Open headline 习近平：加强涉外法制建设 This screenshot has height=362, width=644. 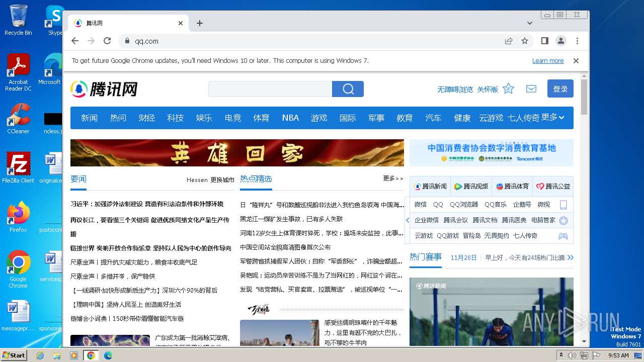click(147, 204)
